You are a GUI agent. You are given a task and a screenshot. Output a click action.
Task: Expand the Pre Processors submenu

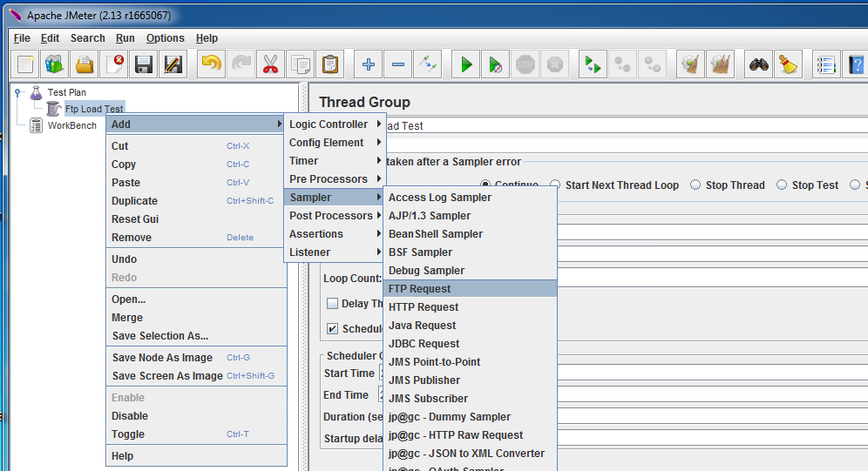(x=335, y=179)
